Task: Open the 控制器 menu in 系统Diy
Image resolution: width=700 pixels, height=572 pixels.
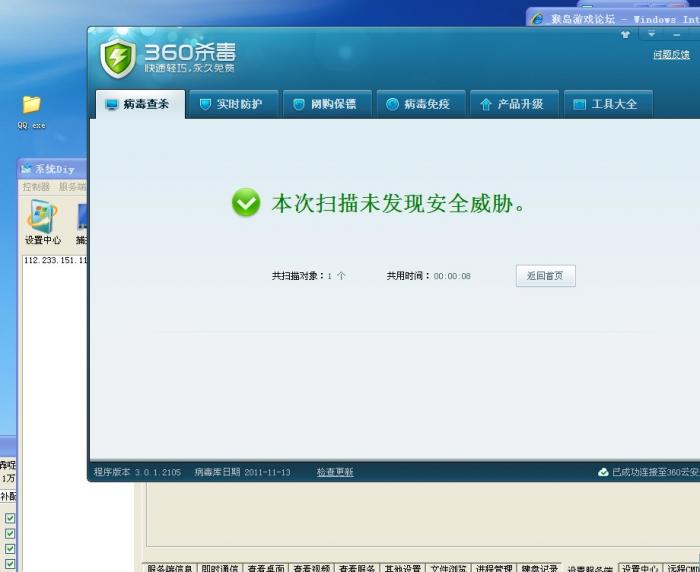Action: click(x=36, y=187)
